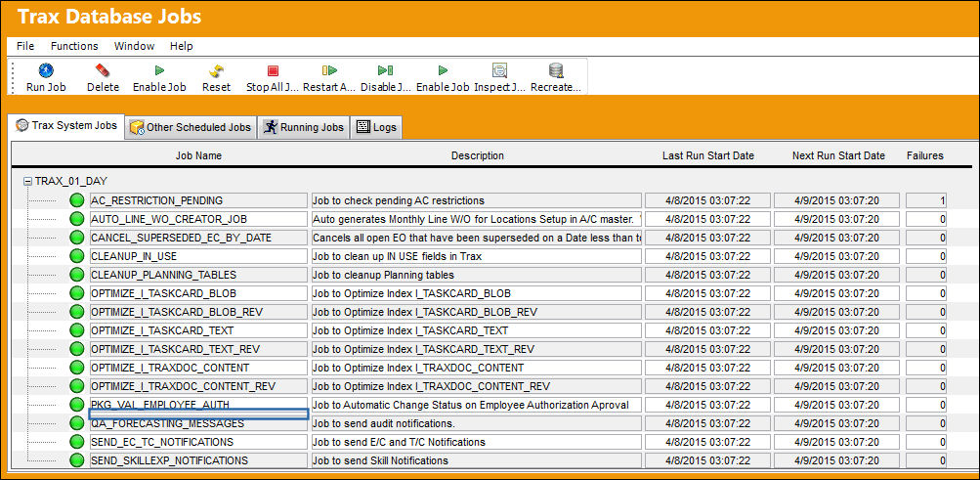Open the Running Jobs tab
The height and width of the screenshot is (480, 980).
303,127
